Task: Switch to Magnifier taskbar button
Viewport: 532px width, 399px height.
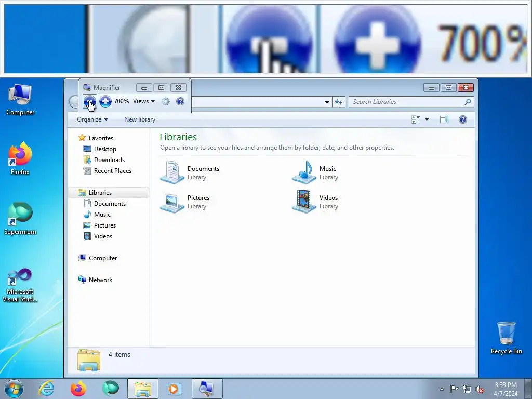Action: (207, 389)
